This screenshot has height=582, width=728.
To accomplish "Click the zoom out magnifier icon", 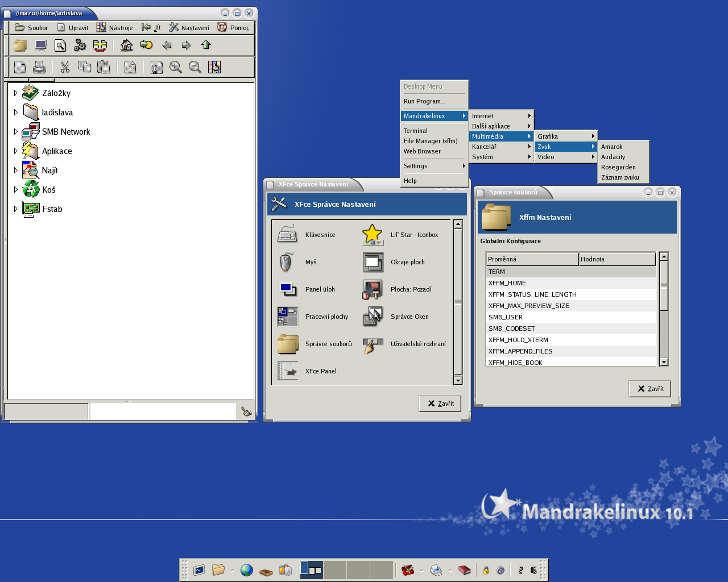I will point(195,67).
